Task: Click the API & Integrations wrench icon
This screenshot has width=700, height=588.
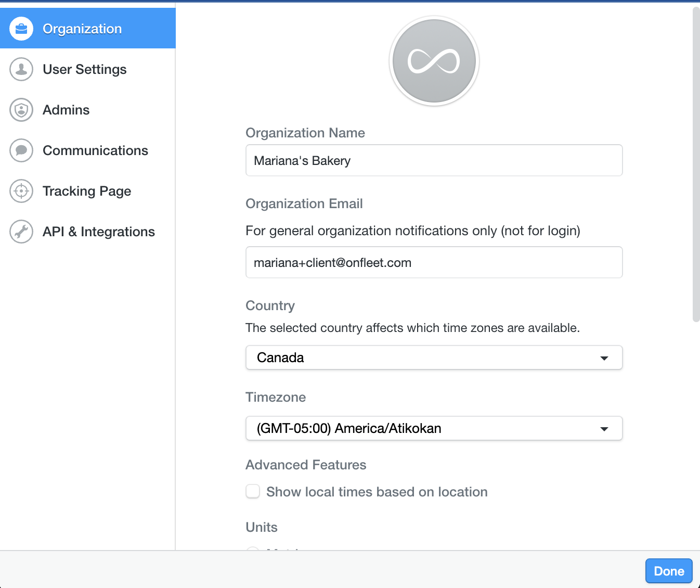Action: coord(21,232)
